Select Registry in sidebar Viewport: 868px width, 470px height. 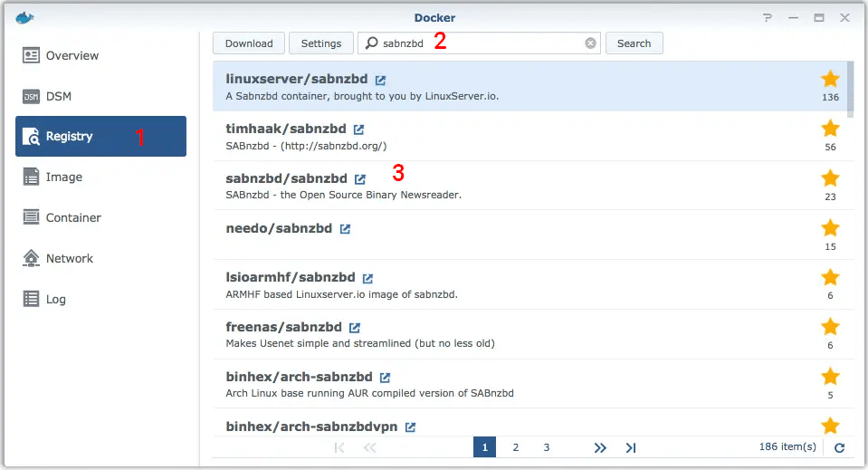coord(100,136)
